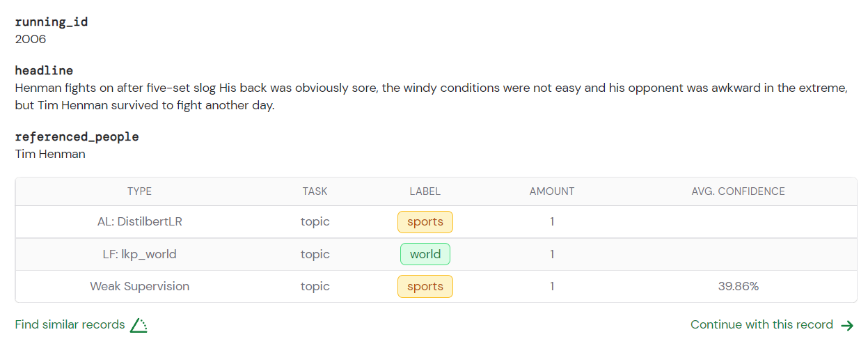Click the arrow icon after Continue with this record
Image resolution: width=868 pixels, height=339 pixels.
[x=847, y=325]
